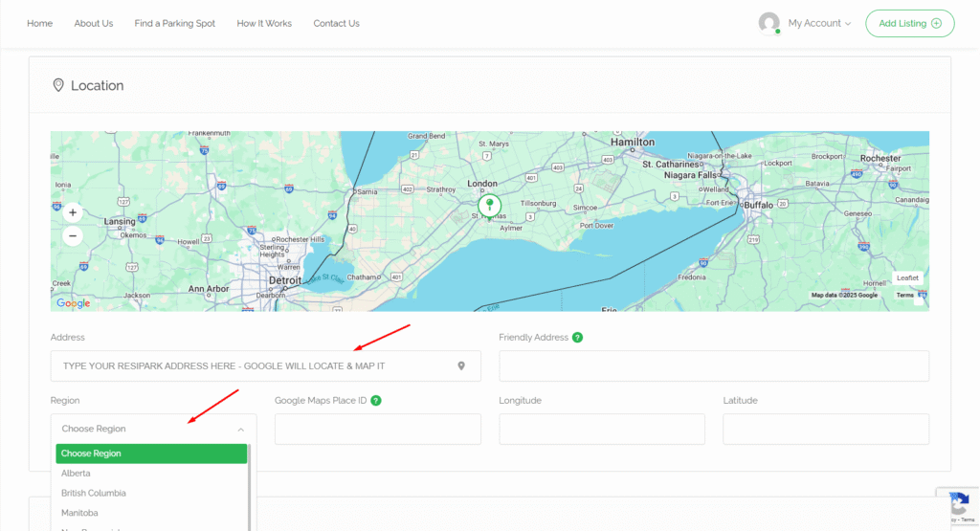Viewport: 980px width, 531px height.
Task: Click the user avatar icon
Action: pyautogui.click(x=768, y=23)
